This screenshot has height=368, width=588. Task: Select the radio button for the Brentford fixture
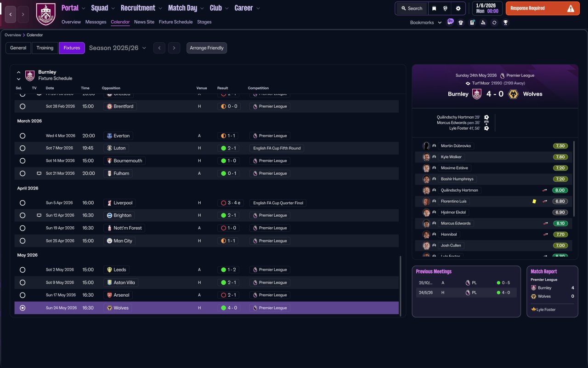tap(23, 106)
